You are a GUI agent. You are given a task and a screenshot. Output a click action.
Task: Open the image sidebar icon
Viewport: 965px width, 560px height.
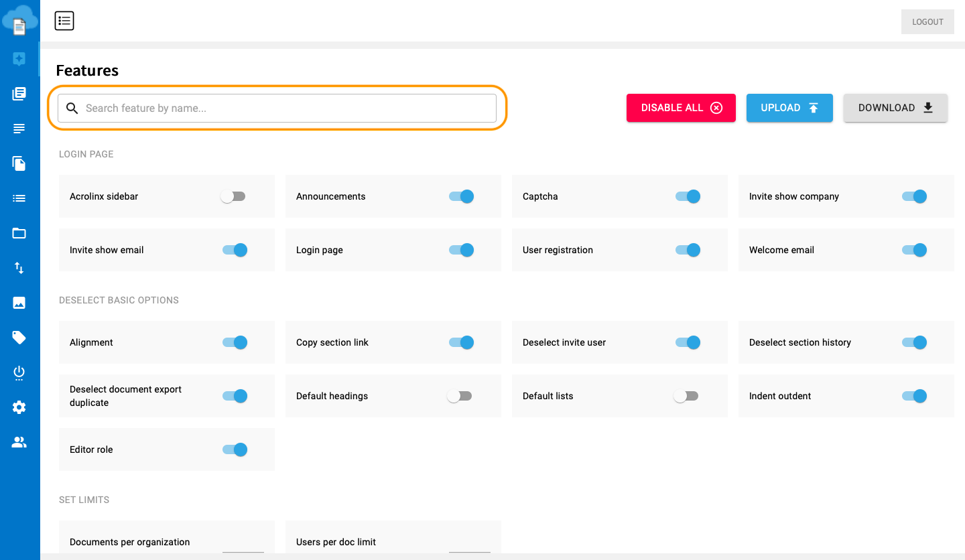[x=19, y=303]
